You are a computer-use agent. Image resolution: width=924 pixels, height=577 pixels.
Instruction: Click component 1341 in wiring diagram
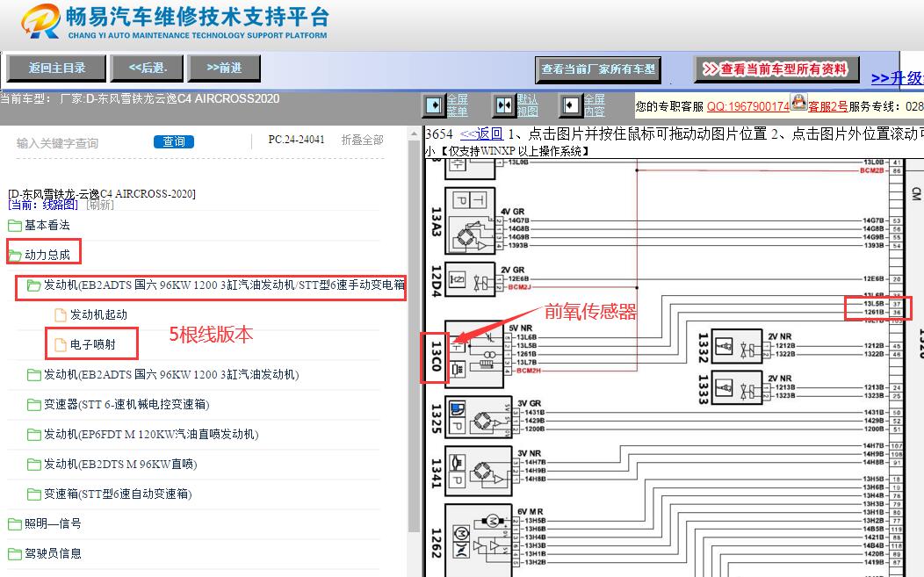[x=478, y=471]
